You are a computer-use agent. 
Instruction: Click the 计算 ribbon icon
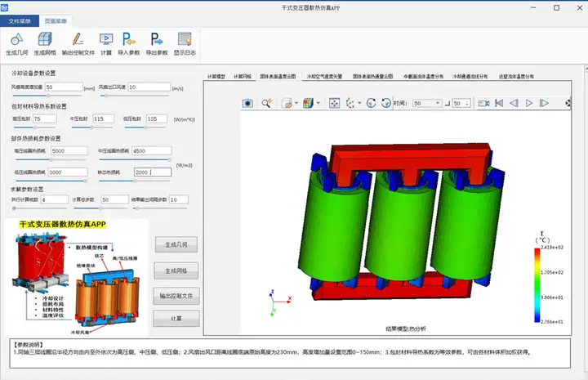[106, 39]
